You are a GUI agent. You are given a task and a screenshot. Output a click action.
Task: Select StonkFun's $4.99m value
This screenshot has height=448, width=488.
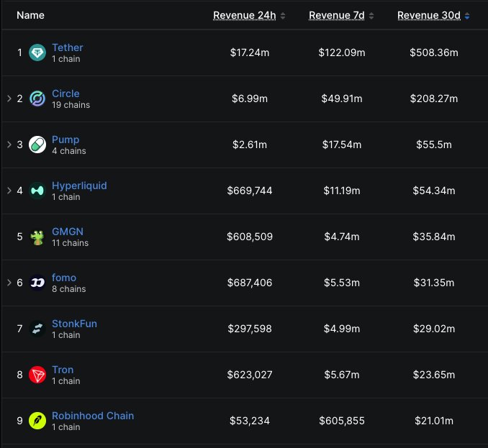tap(341, 329)
